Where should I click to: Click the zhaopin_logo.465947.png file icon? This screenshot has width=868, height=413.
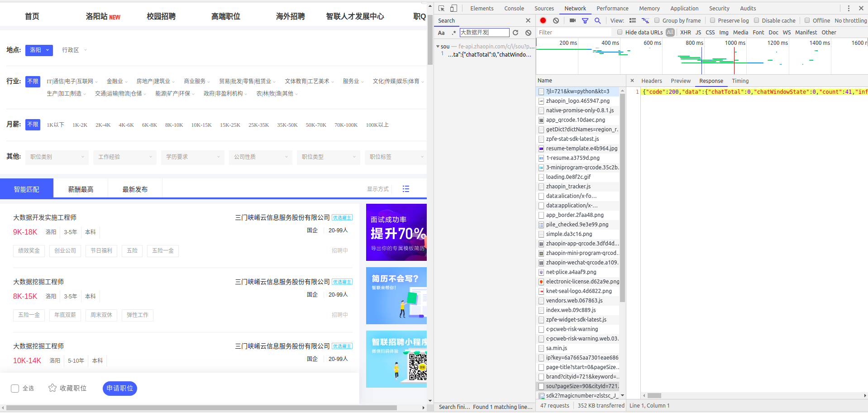541,101
